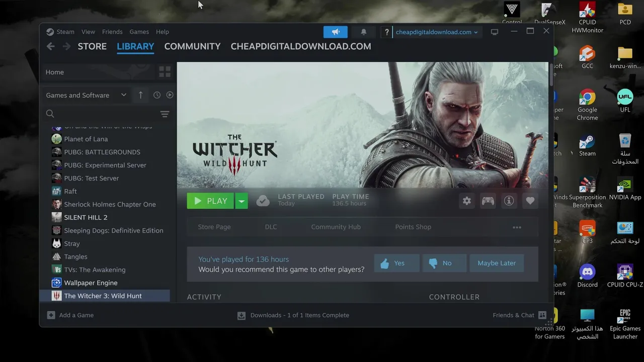Click Add a Game plus icon
Image resolution: width=644 pixels, height=362 pixels.
pos(51,315)
